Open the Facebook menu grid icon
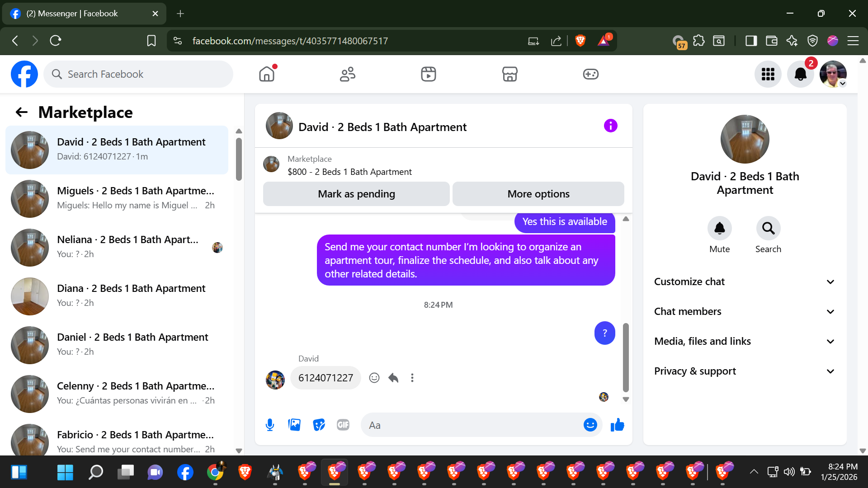 click(768, 74)
